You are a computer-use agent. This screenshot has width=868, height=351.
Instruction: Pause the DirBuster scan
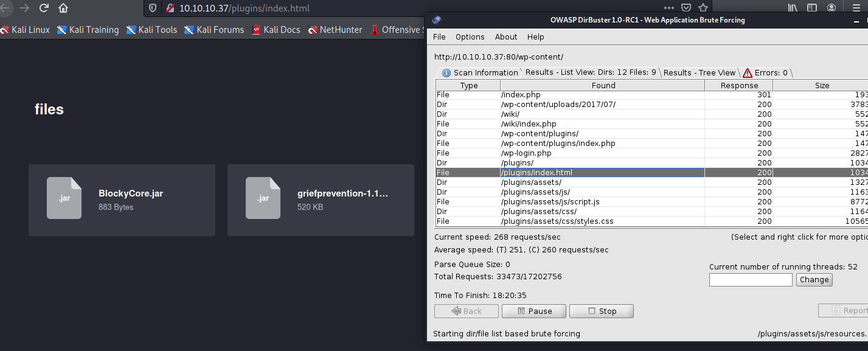533,311
